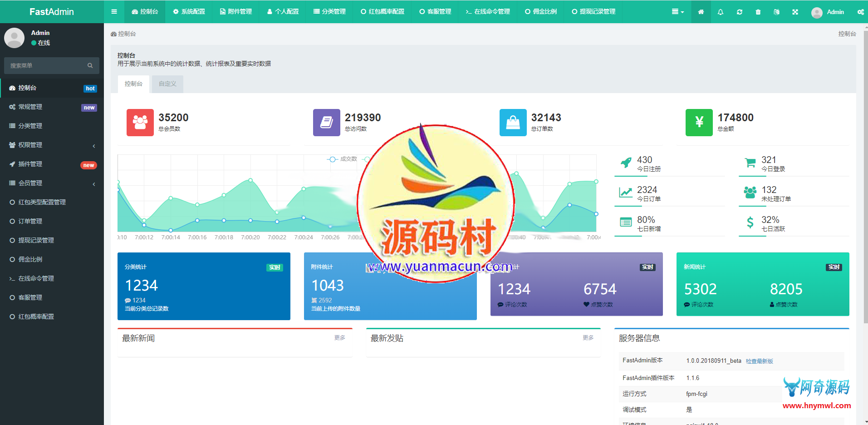Image resolution: width=868 pixels, height=425 pixels.
Task: Toggle the sidebar with hamburger button
Action: 114,12
